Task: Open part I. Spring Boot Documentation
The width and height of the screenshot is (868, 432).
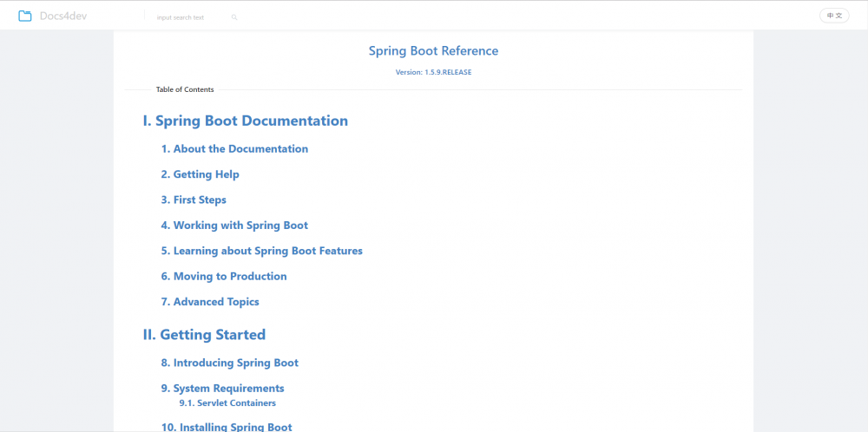Action: point(246,121)
